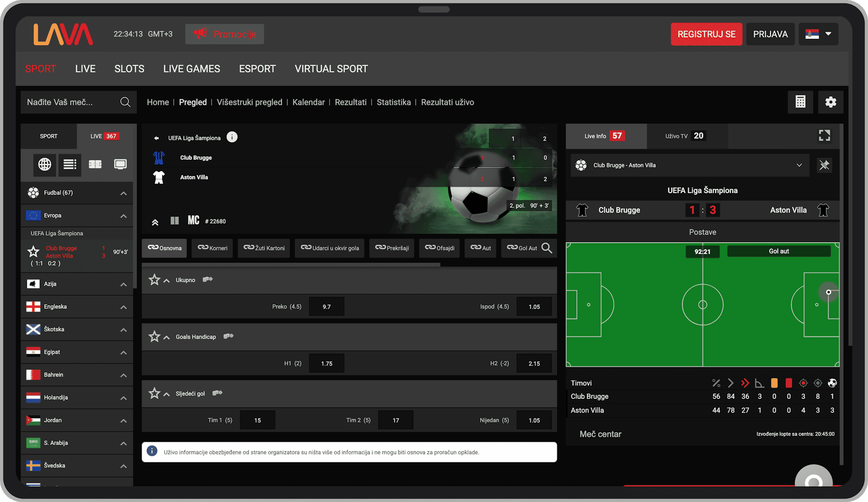
Task: Search markets with the magnifier icon
Action: (547, 248)
